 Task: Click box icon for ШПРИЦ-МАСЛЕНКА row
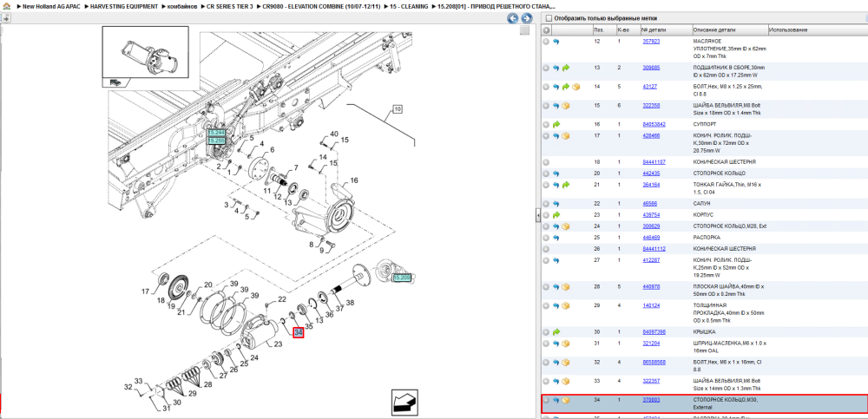tap(566, 344)
